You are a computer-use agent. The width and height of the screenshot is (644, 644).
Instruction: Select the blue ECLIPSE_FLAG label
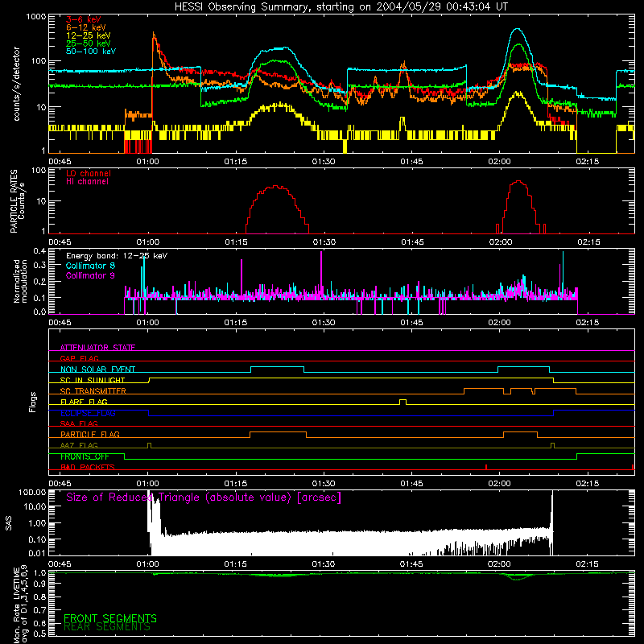(88, 413)
